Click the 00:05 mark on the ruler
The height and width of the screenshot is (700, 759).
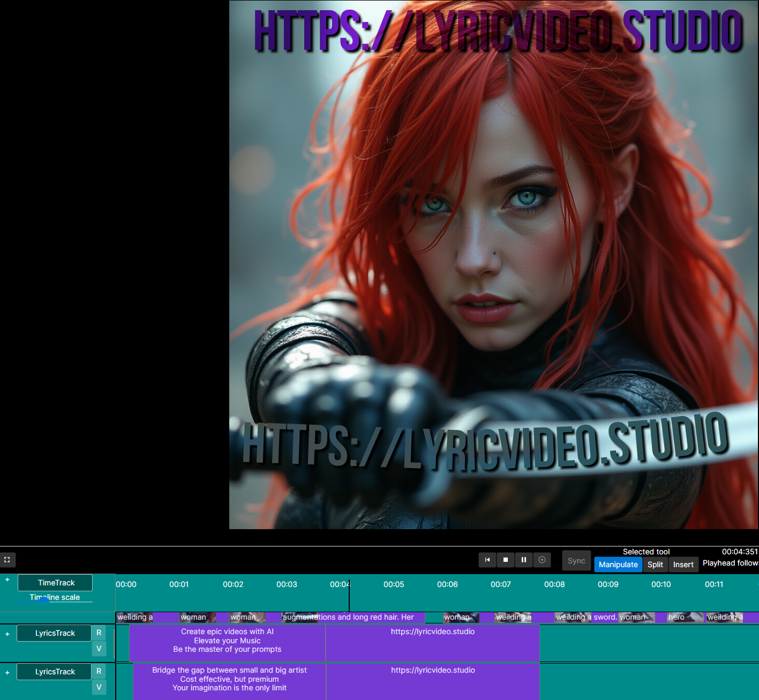394,584
